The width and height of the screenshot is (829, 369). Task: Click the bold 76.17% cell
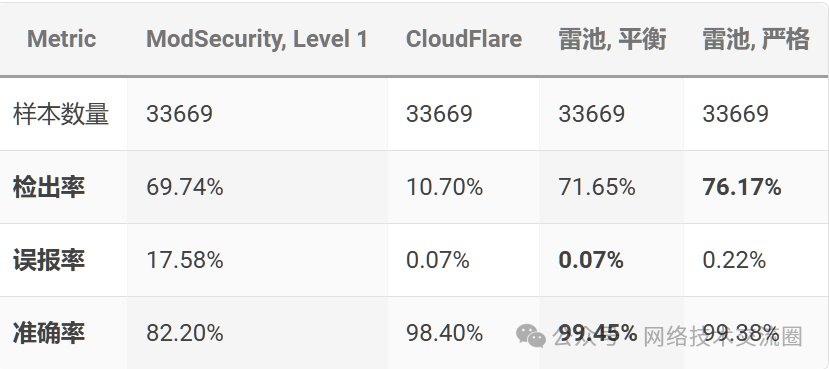[x=741, y=187]
